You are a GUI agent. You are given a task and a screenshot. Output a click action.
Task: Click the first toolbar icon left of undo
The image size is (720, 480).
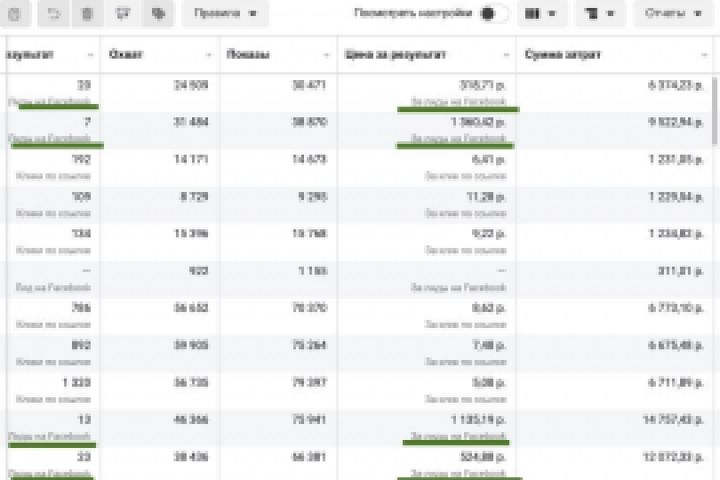point(14,13)
